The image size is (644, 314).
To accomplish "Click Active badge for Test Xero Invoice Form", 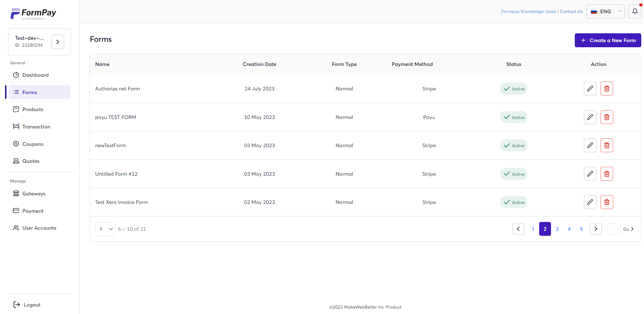I will coord(514,202).
